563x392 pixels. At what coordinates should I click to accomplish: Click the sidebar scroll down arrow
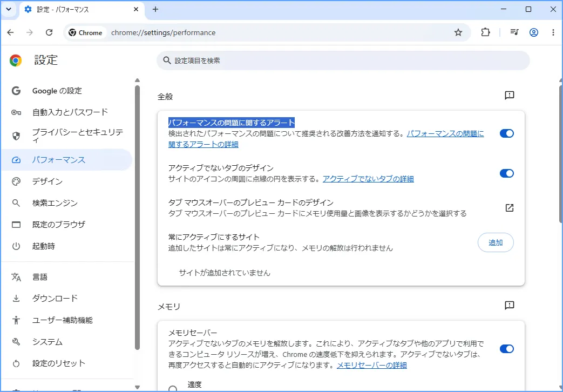pyautogui.click(x=137, y=387)
